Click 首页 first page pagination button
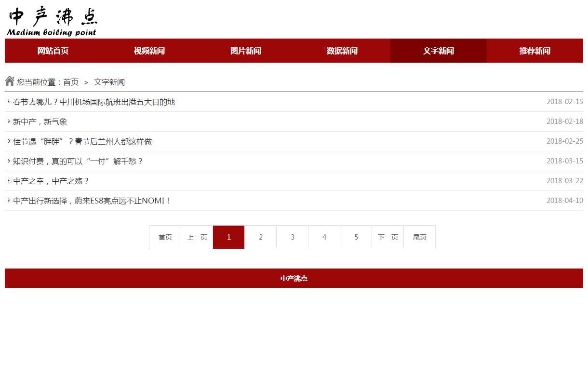The image size is (588, 377). [165, 237]
